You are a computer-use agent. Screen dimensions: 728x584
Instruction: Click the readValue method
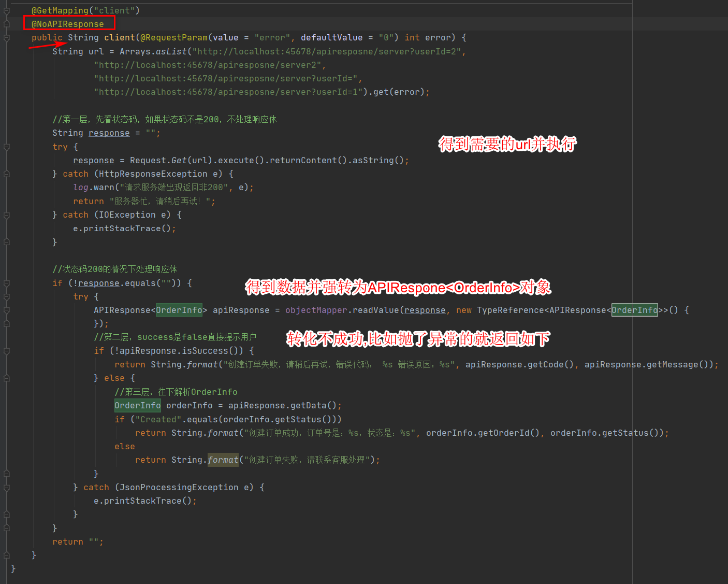[x=376, y=310]
